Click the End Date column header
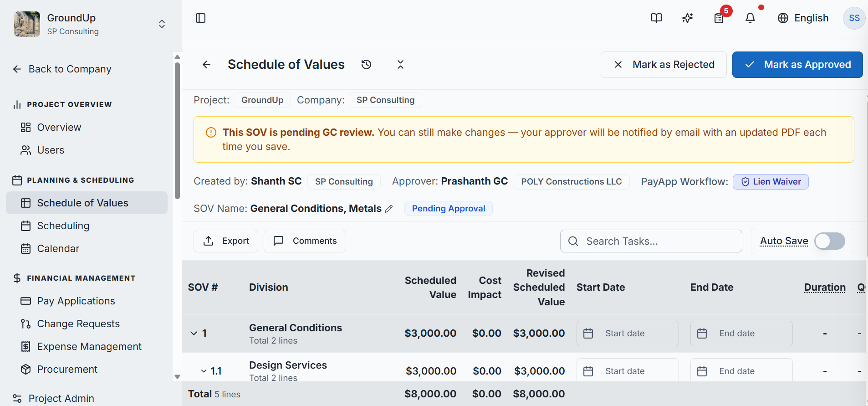Screen dimensions: 868x406 click(x=712, y=288)
